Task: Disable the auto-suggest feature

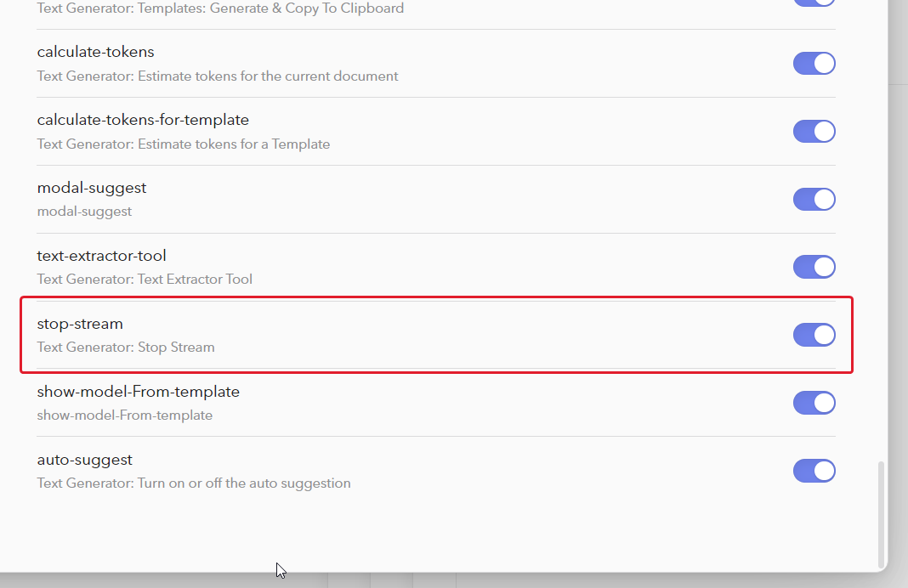Action: point(814,471)
